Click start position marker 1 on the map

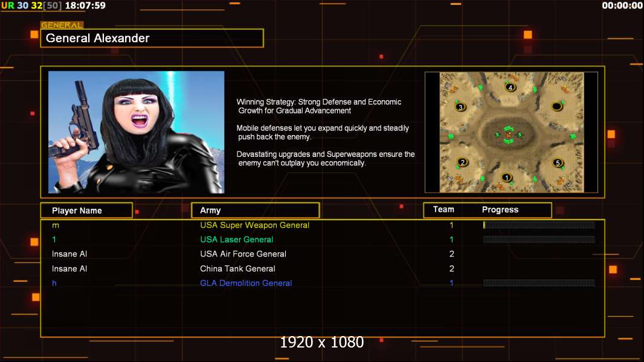(507, 177)
